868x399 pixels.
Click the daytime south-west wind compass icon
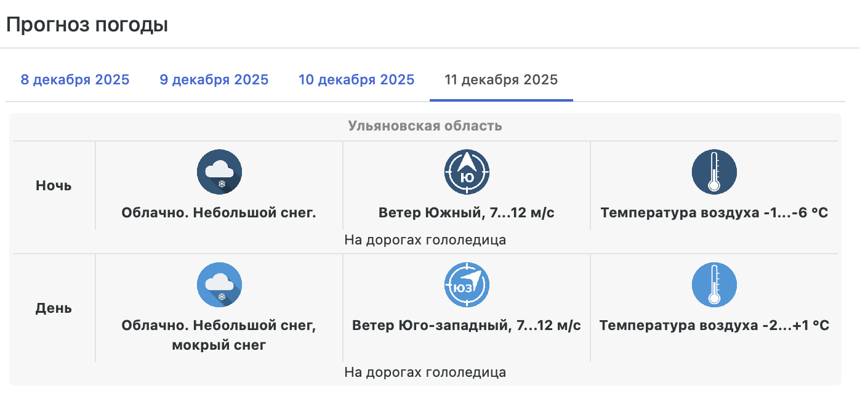(x=467, y=285)
